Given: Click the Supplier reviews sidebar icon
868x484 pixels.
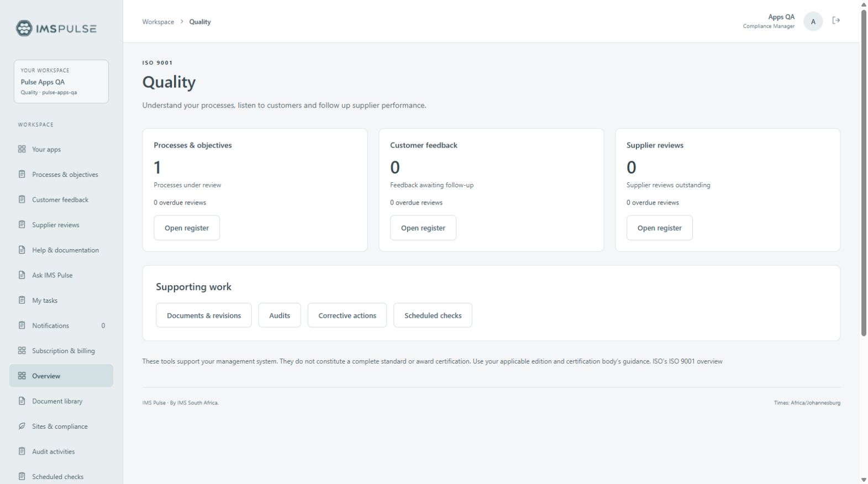Looking at the screenshot, I should [22, 224].
